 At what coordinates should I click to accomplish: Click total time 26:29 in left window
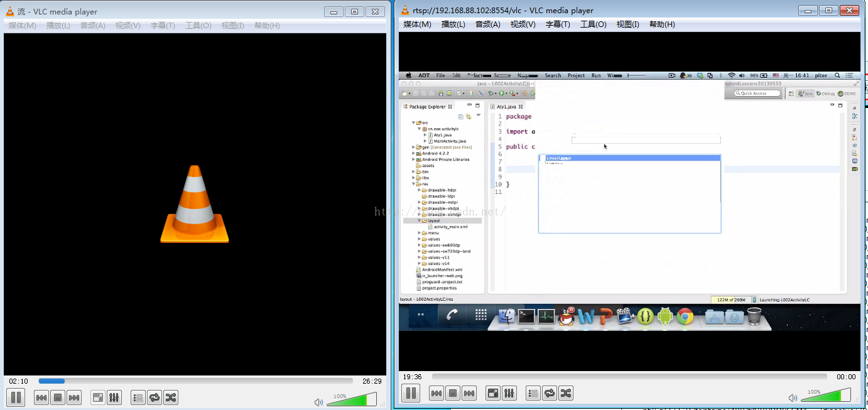372,381
